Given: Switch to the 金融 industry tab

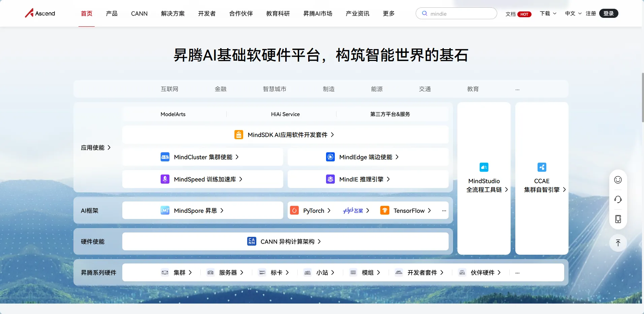Looking at the screenshot, I should pyautogui.click(x=221, y=89).
